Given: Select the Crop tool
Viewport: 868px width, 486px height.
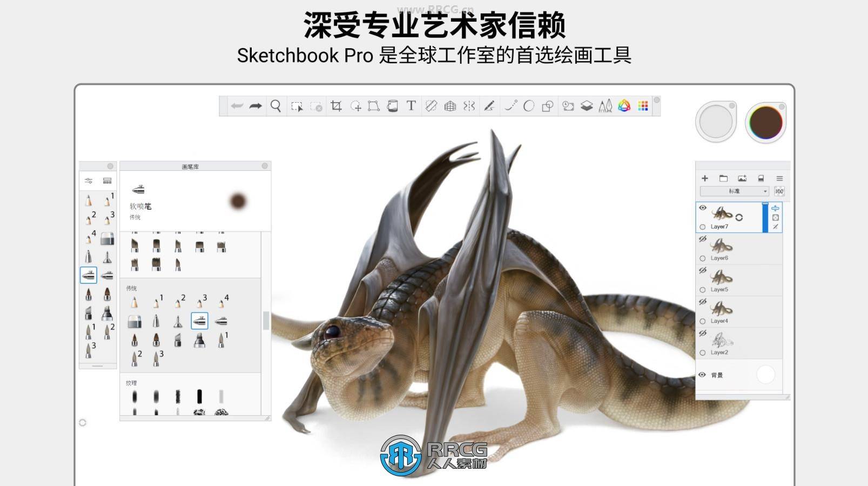Looking at the screenshot, I should point(336,106).
